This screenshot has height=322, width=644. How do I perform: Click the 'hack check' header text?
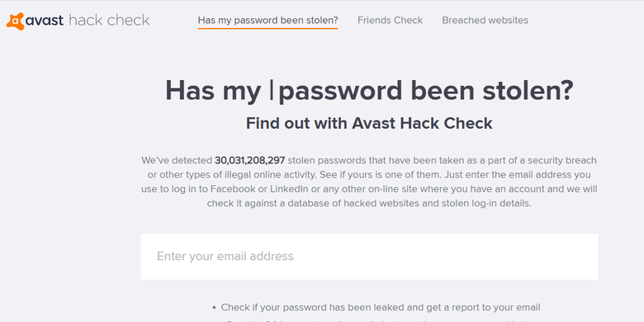(109, 20)
